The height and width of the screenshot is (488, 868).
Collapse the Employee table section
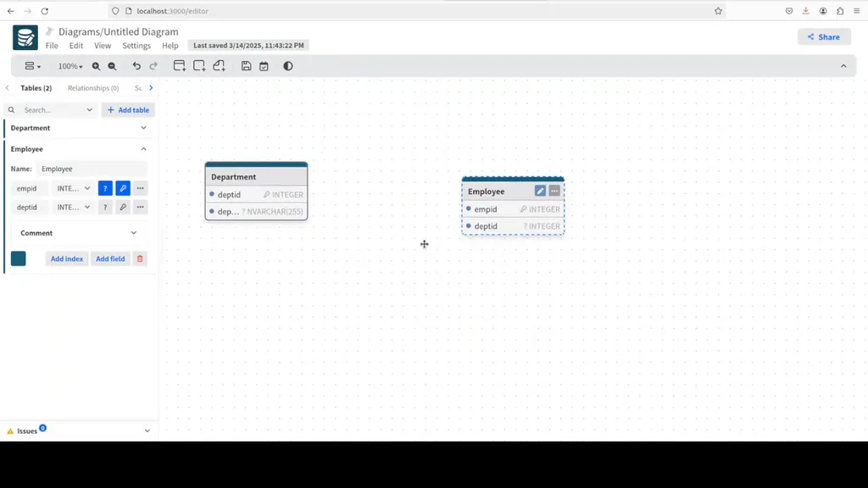click(x=143, y=149)
